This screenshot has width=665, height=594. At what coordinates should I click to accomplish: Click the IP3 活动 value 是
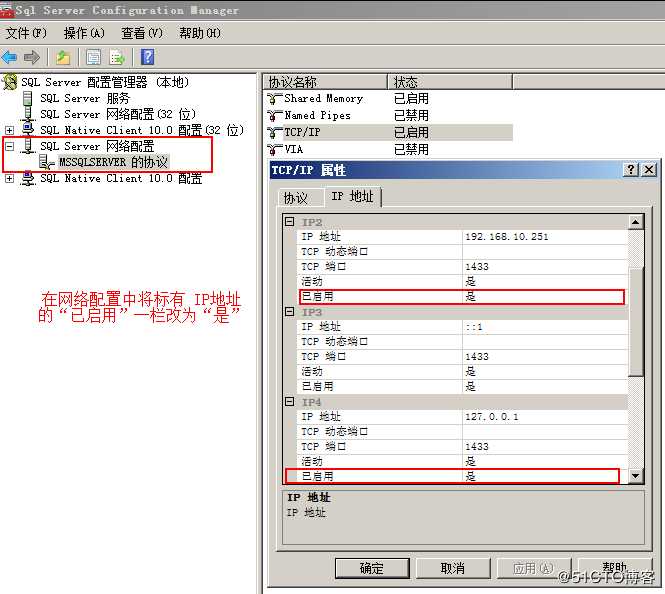[x=470, y=371]
